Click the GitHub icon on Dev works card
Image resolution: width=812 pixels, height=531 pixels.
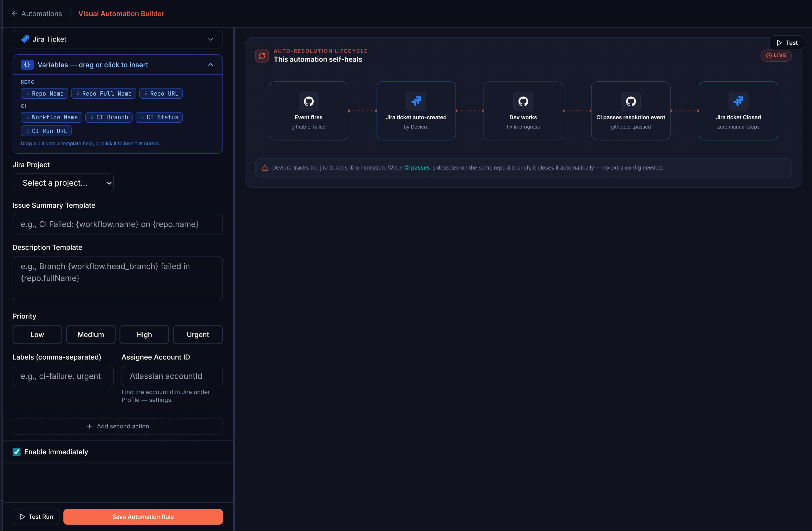[x=523, y=101]
